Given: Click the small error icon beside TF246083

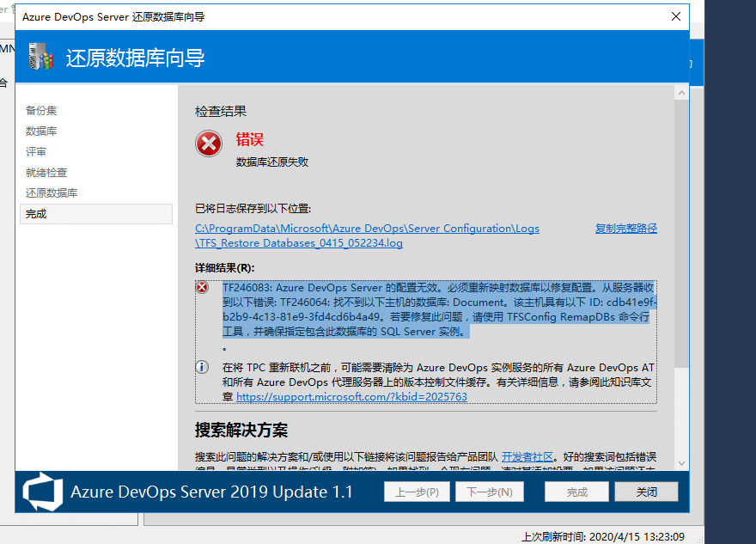Looking at the screenshot, I should [203, 287].
